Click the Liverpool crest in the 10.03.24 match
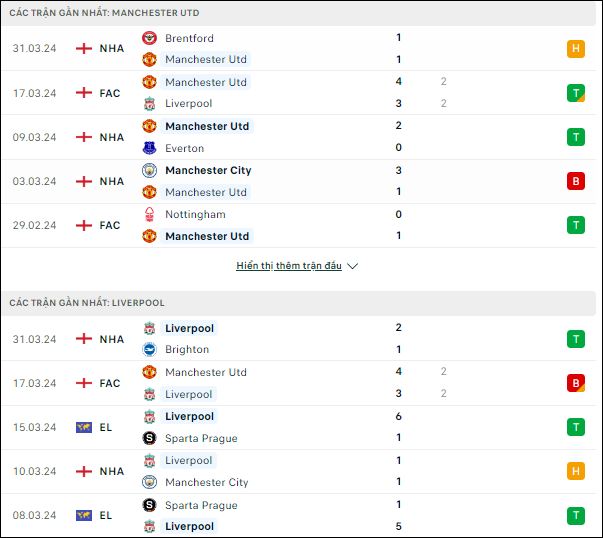This screenshot has width=603, height=538. click(x=149, y=460)
